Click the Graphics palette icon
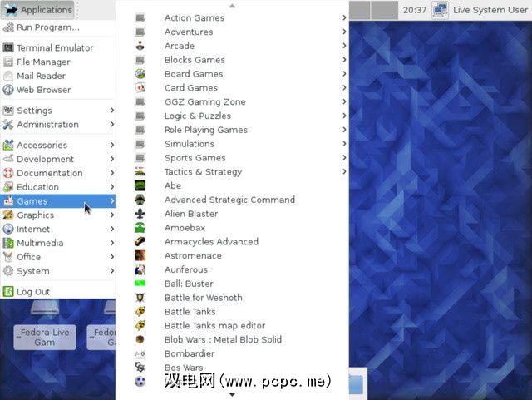Screen dimensions: 532x400 coord(8,215)
